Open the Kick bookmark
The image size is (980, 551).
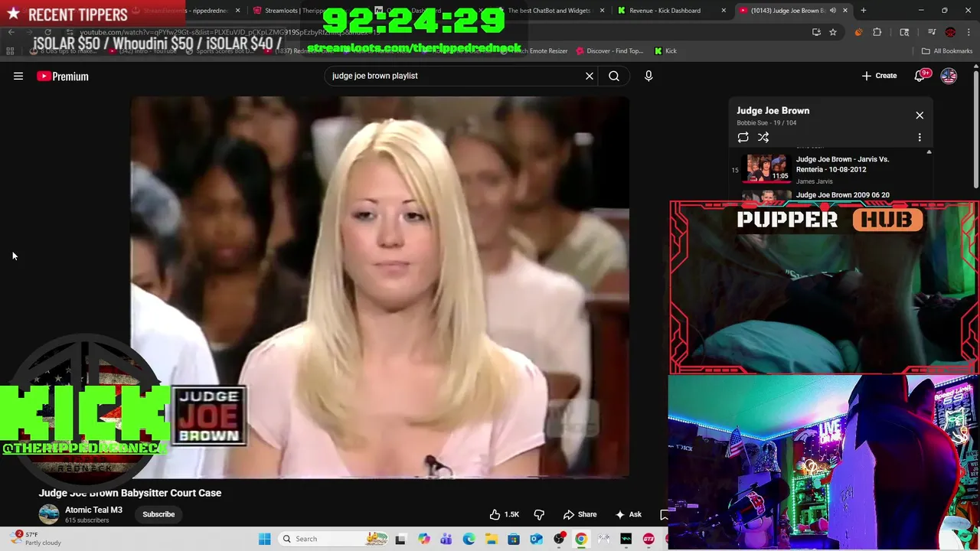pos(665,51)
